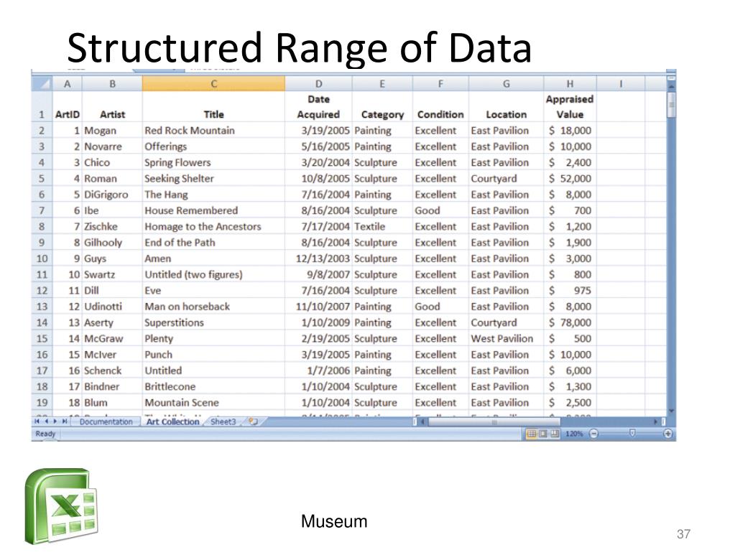Select column B header
735x560 pixels.
[112, 84]
